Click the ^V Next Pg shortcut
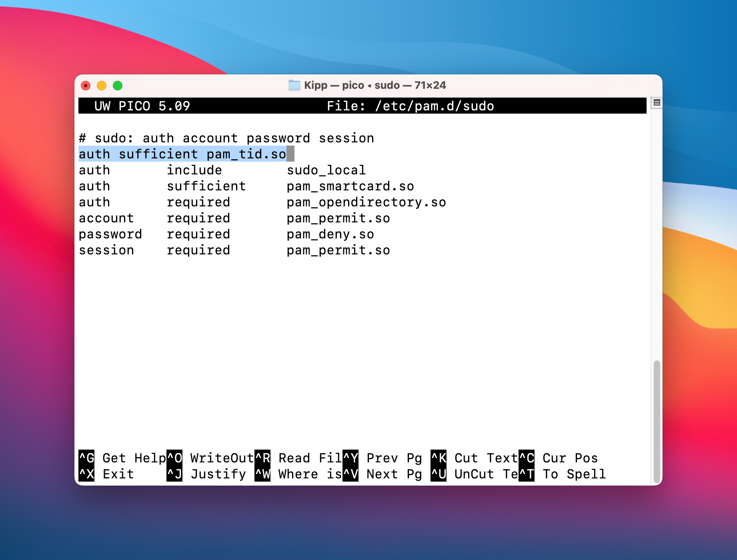737x560 pixels. (383, 474)
